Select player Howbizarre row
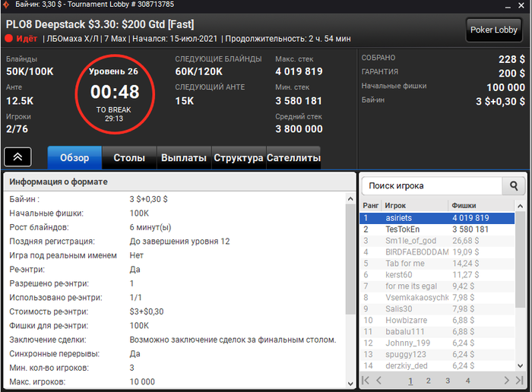Viewport: 532px width, 392px height. pyautogui.click(x=437, y=320)
